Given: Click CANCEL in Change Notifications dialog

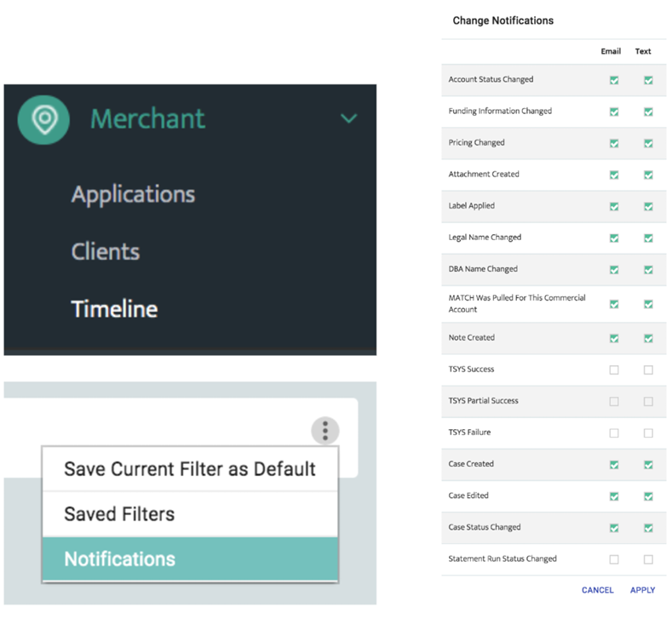Looking at the screenshot, I should click(597, 590).
